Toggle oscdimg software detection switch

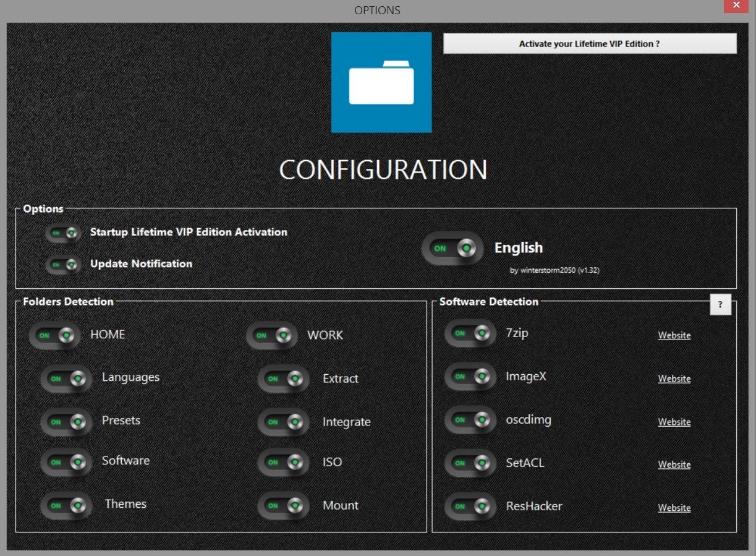[470, 420]
